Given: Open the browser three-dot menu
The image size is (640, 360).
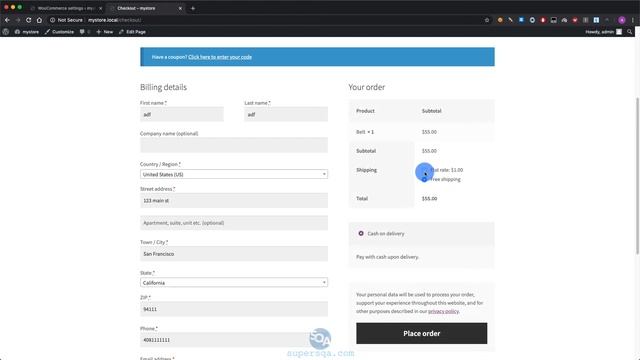Looking at the screenshot, I should [633, 20].
